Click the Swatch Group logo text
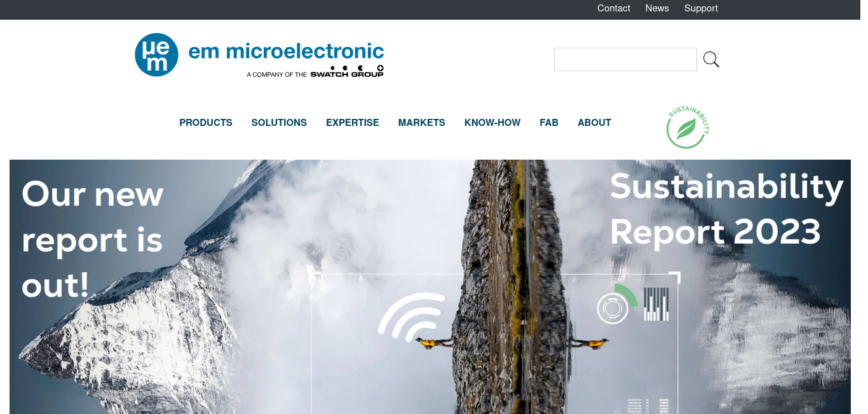 (347, 72)
